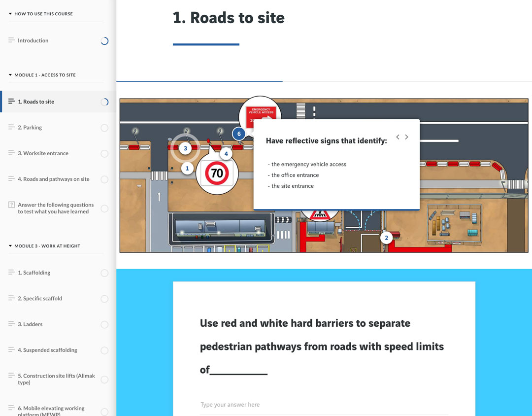Click active hotspot marker 6 on the map
This screenshot has width=532, height=416.
pos(239,134)
